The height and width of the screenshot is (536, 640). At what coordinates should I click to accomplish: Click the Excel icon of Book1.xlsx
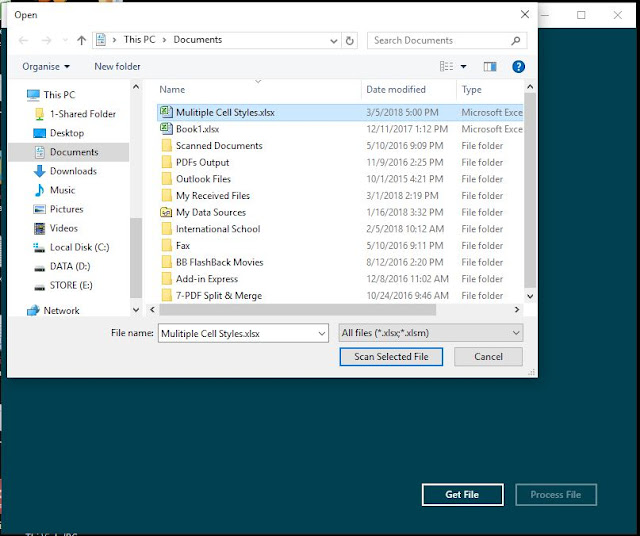click(166, 129)
